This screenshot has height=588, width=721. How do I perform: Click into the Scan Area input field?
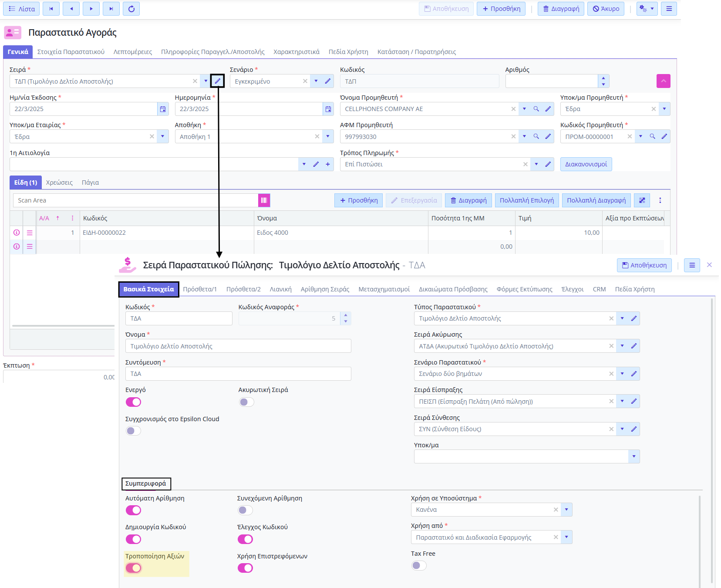coord(135,200)
